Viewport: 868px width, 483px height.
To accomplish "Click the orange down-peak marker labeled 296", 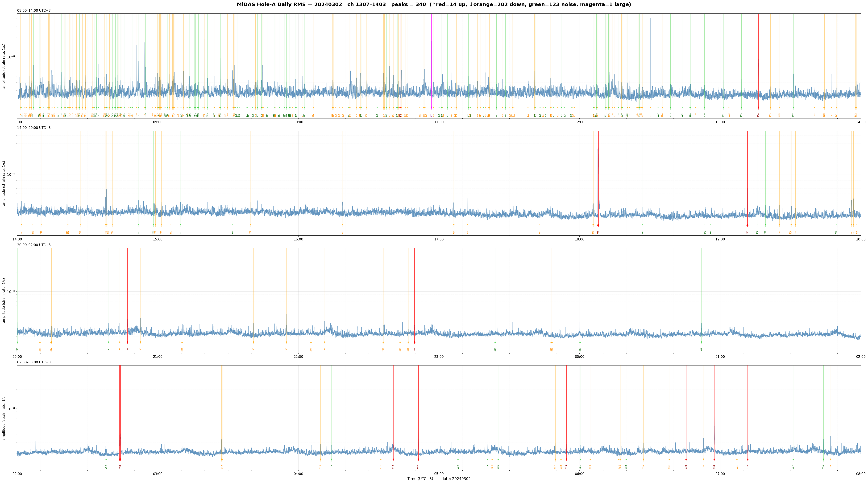I will [x=286, y=342].
